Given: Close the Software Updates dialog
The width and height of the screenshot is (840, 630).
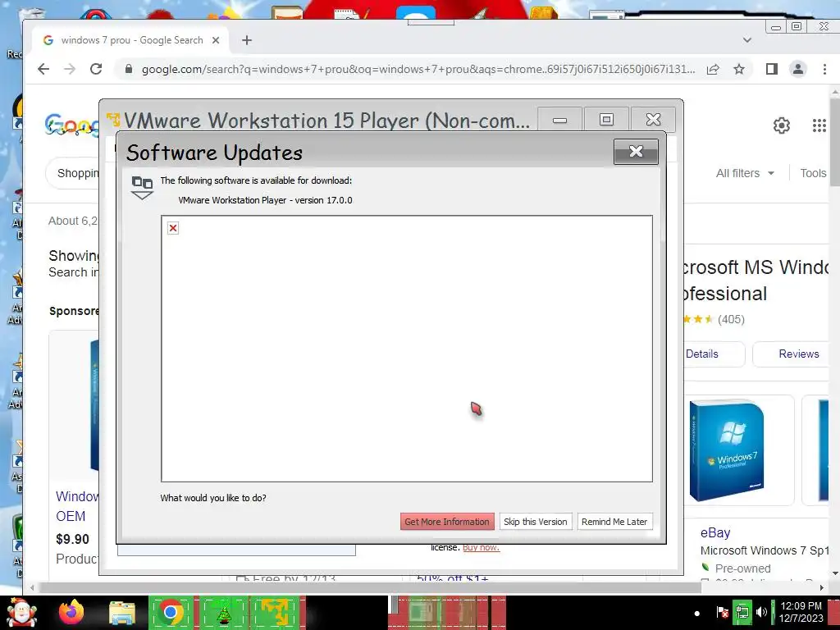Looking at the screenshot, I should point(636,152).
